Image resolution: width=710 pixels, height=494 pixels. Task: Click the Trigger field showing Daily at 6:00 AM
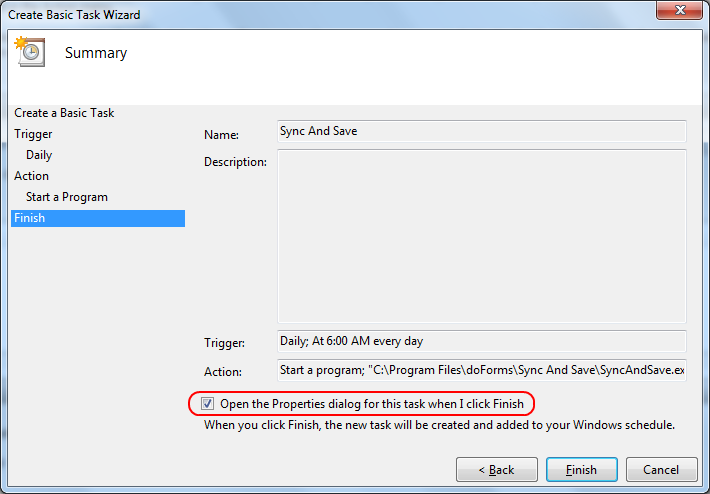pos(481,342)
